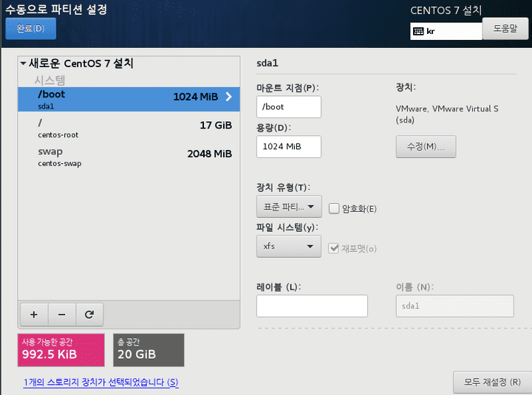
Task: Click the 총 공간 20 GiB box
Action: [x=149, y=350]
